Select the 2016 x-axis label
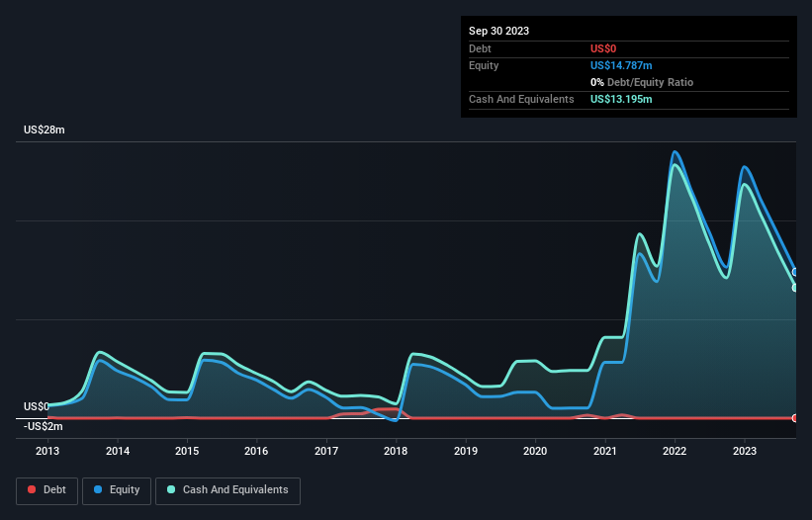 256,451
